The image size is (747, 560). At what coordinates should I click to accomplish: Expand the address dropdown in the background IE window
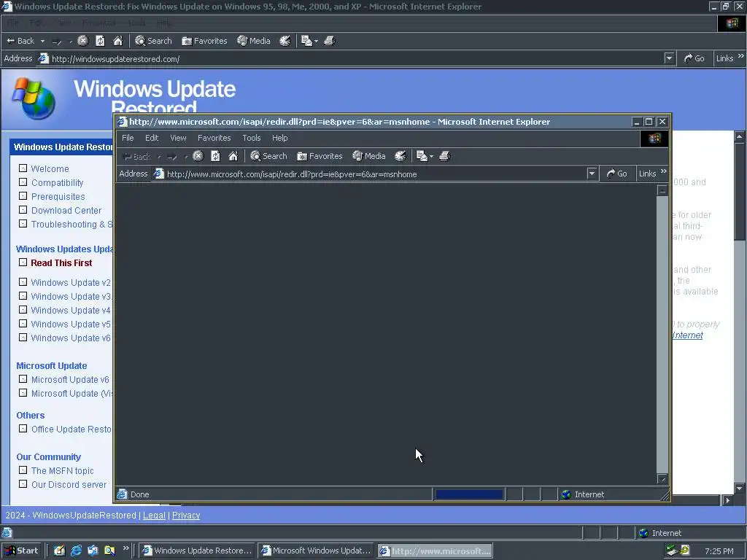coord(670,58)
